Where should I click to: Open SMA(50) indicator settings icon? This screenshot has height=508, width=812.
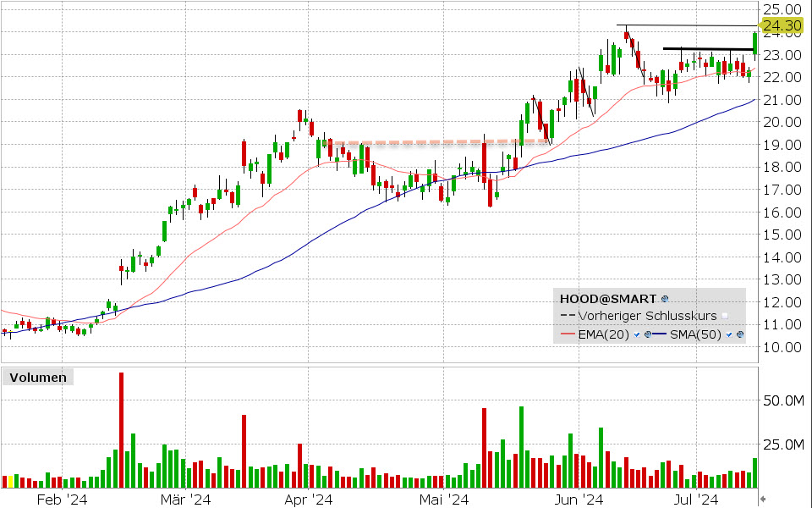click(740, 335)
